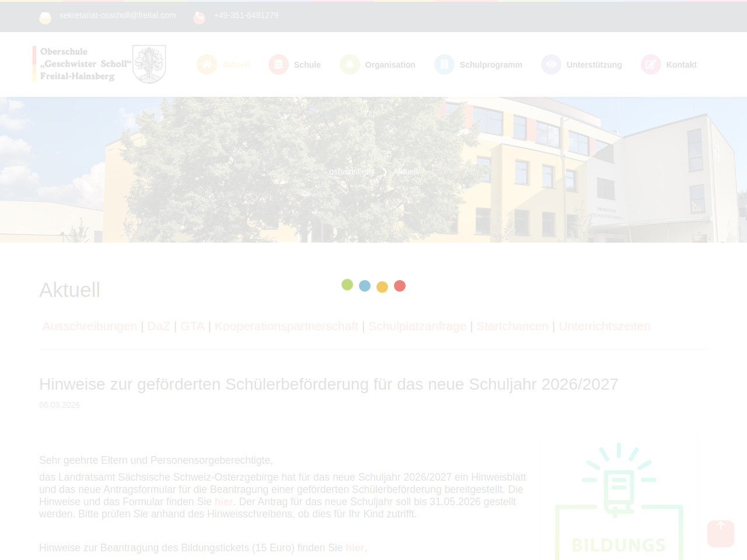Open the Schulplatzanfrage link
The width and height of the screenshot is (747, 560).
tap(417, 326)
